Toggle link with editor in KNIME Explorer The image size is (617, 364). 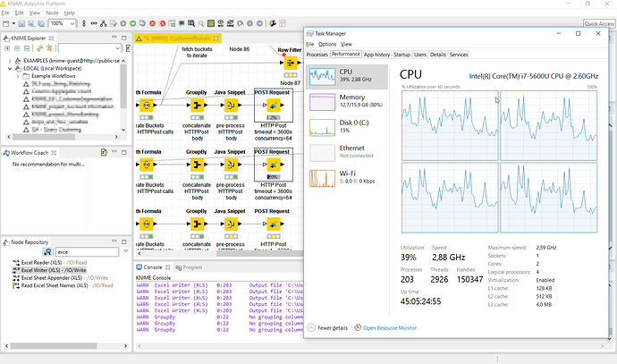(x=128, y=48)
